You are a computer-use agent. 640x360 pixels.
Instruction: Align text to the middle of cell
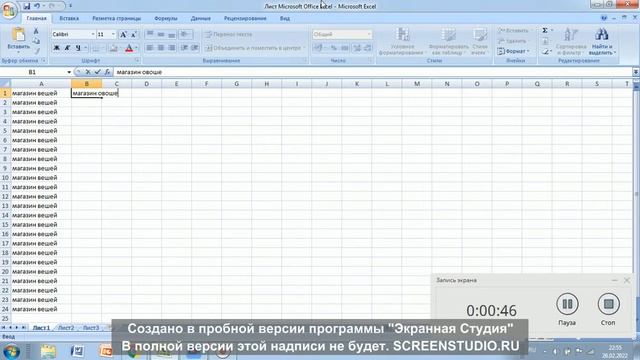pos(161,34)
